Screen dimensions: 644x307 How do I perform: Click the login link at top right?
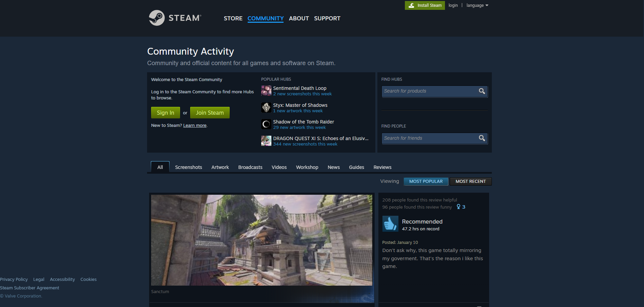click(x=453, y=5)
